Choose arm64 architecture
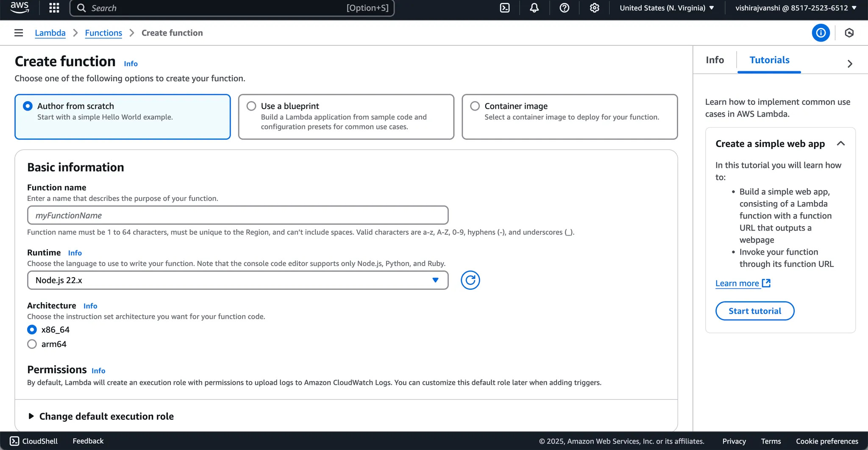The width and height of the screenshot is (868, 450). (32, 344)
